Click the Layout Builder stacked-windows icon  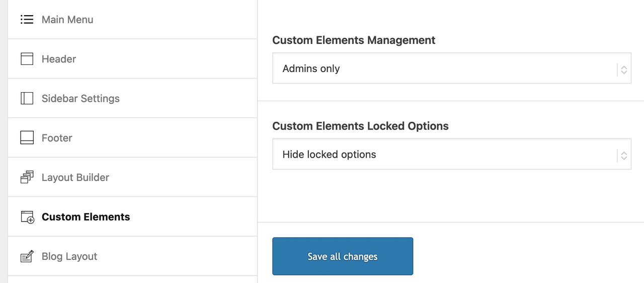27,177
